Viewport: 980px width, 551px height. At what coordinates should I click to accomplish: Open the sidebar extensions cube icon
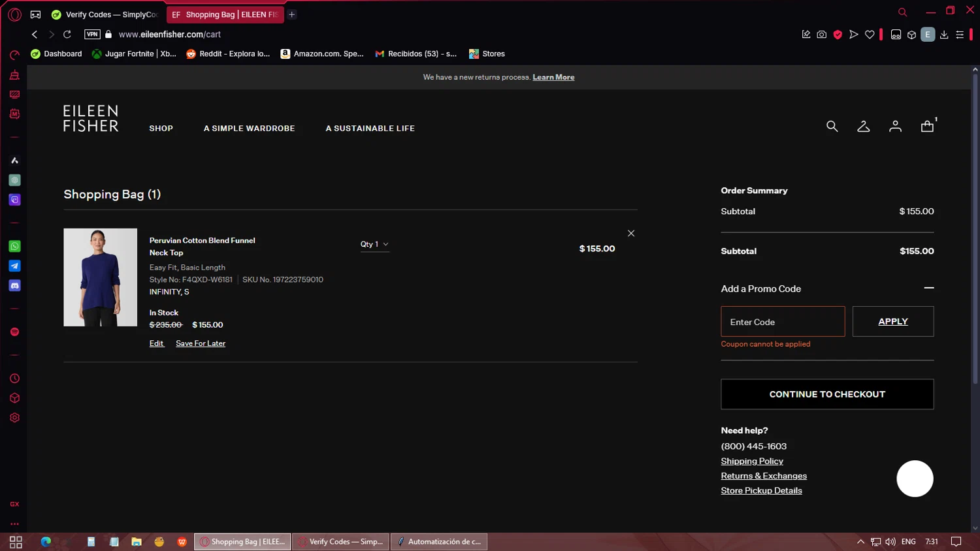pos(14,398)
